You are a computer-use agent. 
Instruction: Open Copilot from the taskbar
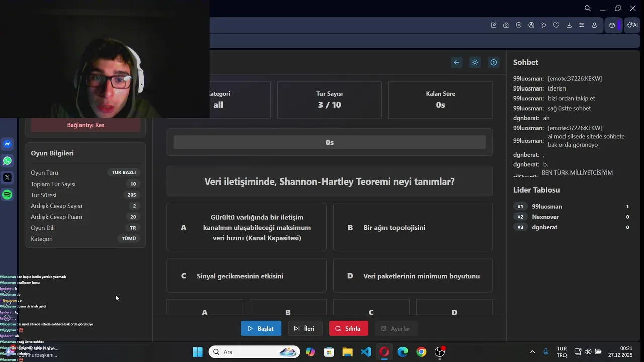point(310,352)
